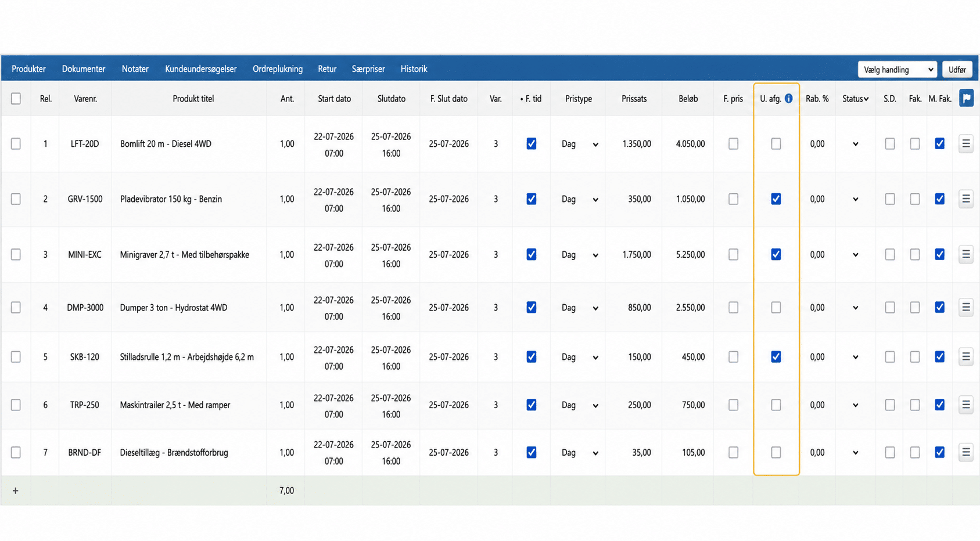Check U. afg. box for Bomlift row

[776, 143]
